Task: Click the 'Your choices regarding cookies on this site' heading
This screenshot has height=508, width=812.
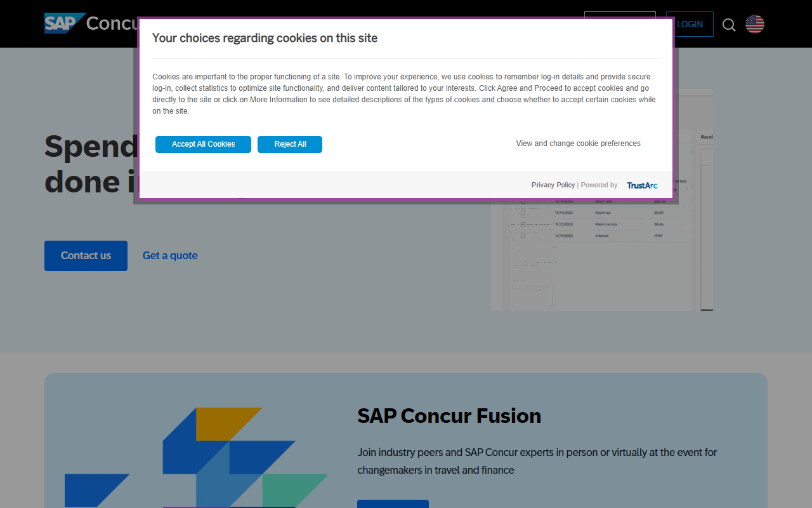Action: (265, 38)
